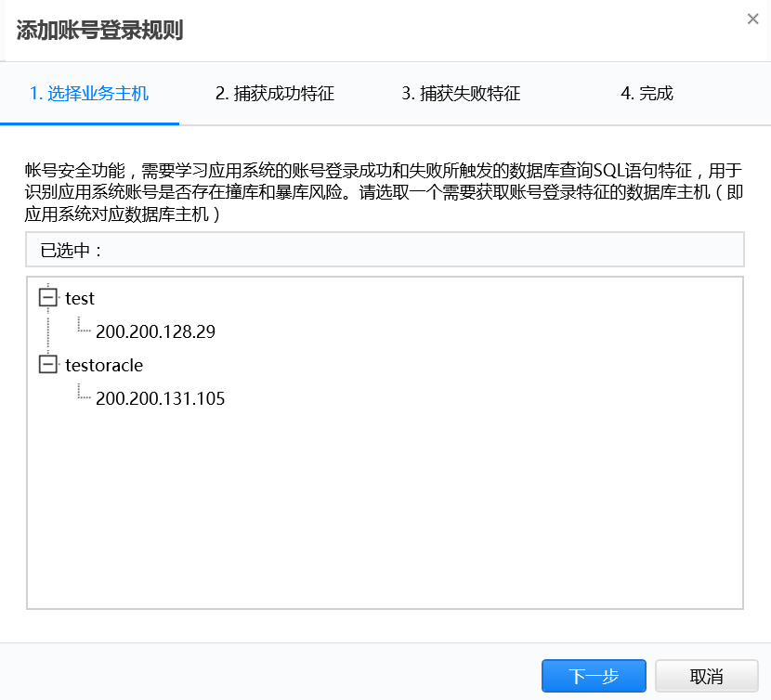Jump to 4. 完成 step tab
The height and width of the screenshot is (700, 771).
[647, 94]
